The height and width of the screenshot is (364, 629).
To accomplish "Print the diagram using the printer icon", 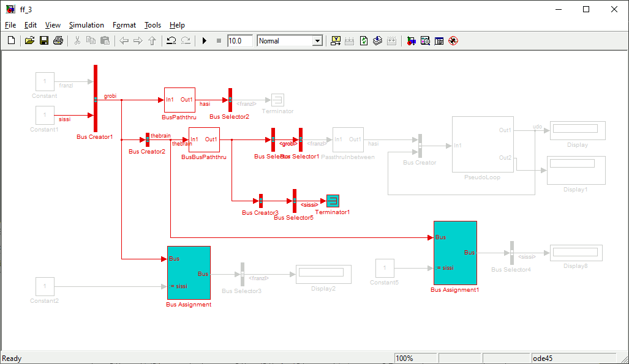I will point(58,40).
